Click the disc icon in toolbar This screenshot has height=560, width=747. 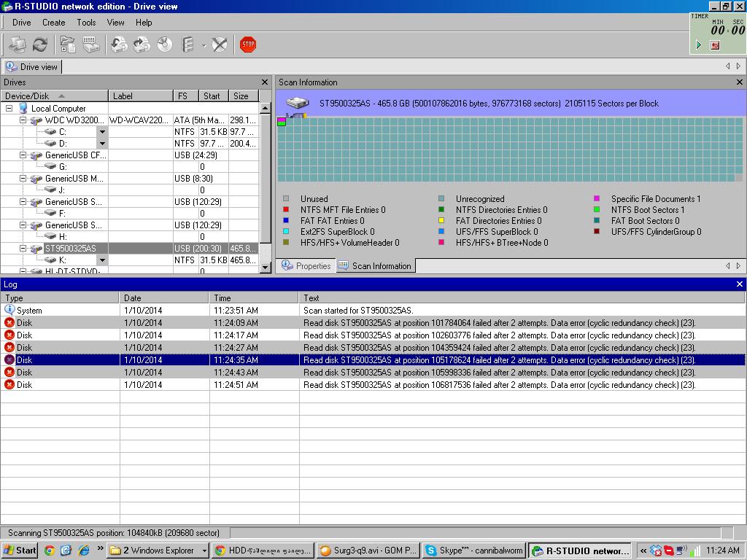click(165, 44)
